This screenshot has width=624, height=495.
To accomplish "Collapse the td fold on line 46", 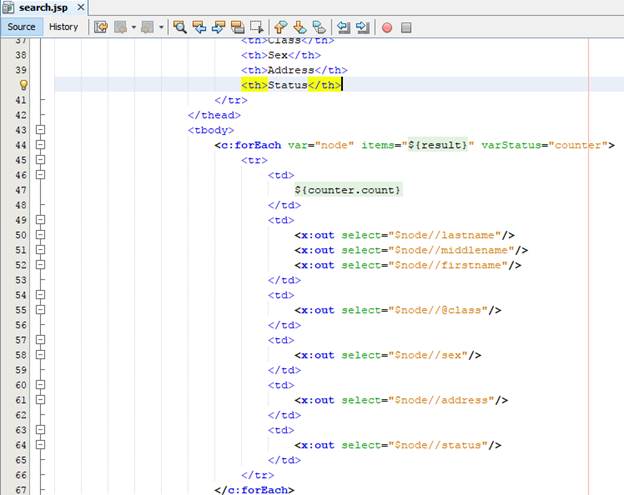I will [40, 174].
